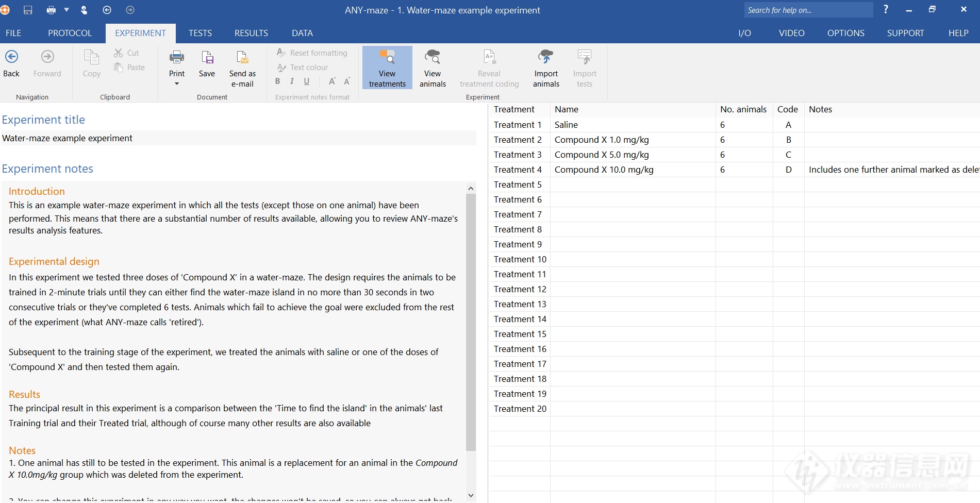
Task: Select Compound X 10.0 mg/kg cell
Action: pos(633,170)
